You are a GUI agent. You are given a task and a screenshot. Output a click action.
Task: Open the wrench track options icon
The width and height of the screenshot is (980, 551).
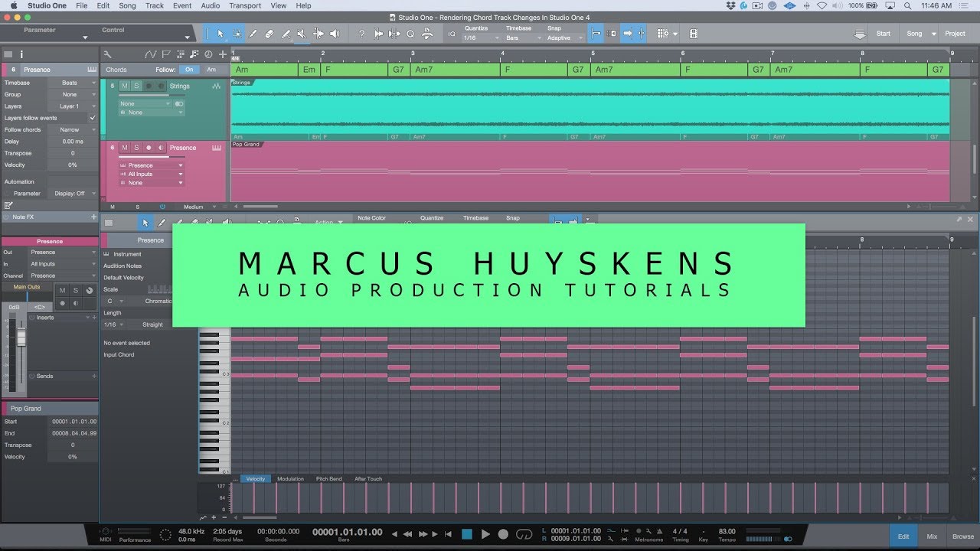[x=108, y=54]
